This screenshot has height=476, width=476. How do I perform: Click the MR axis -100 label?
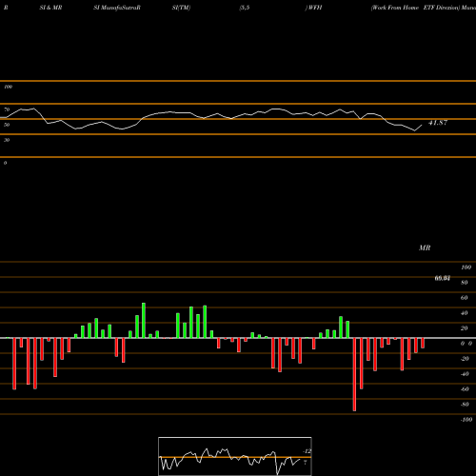pyautogui.click(x=466, y=420)
